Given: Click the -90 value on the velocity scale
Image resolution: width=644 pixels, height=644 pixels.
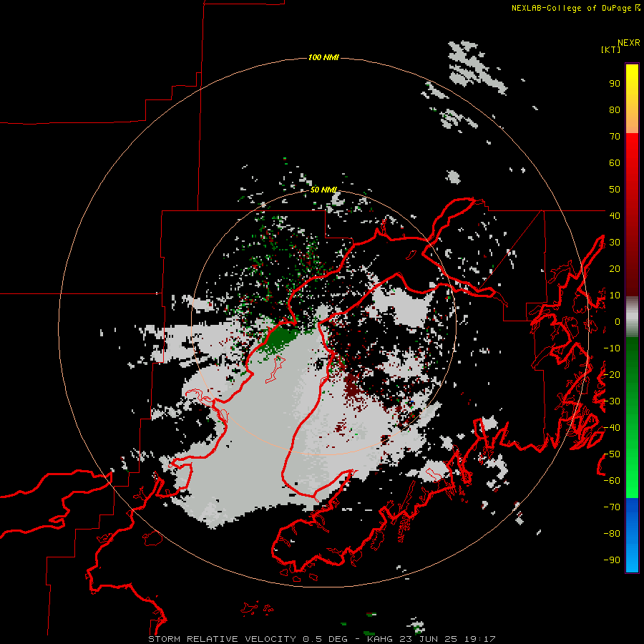Looking at the screenshot, I should 612,560.
